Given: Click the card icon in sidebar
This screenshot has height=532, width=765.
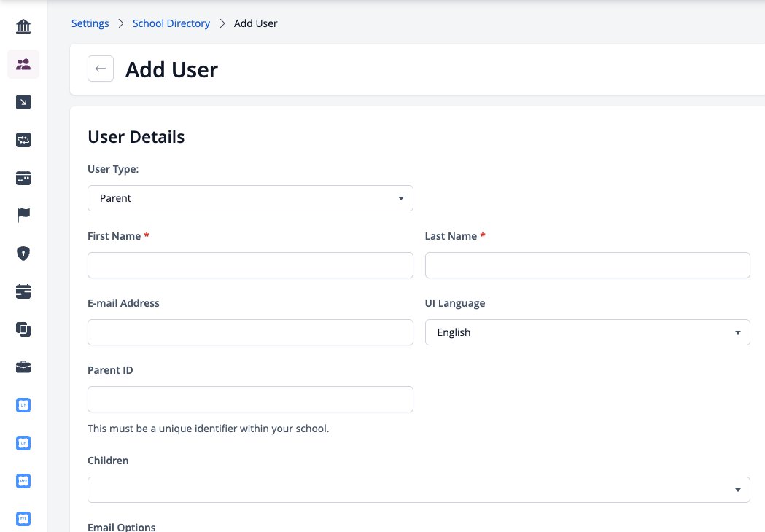Looking at the screenshot, I should click(x=23, y=292).
